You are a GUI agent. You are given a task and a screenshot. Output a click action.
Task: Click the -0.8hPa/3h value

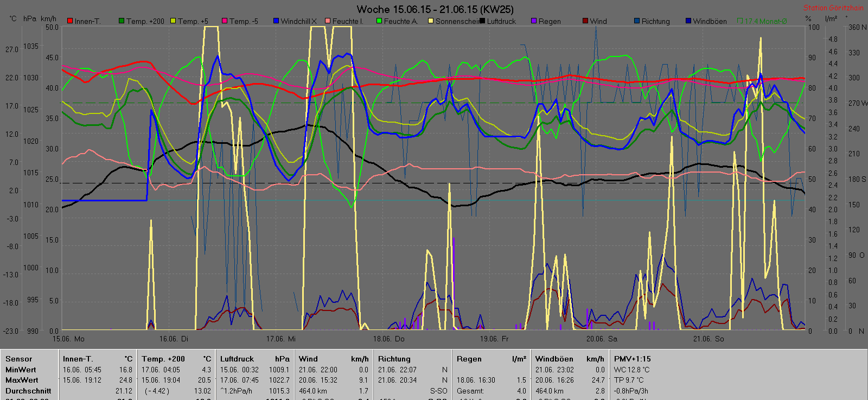(x=631, y=391)
